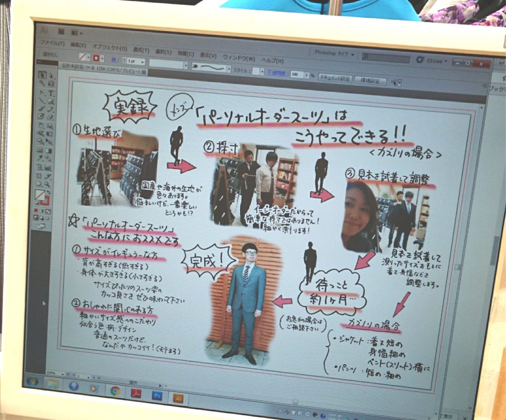Expand the brush definition dropdown
This screenshot has height=420, width=506.
(229, 69)
